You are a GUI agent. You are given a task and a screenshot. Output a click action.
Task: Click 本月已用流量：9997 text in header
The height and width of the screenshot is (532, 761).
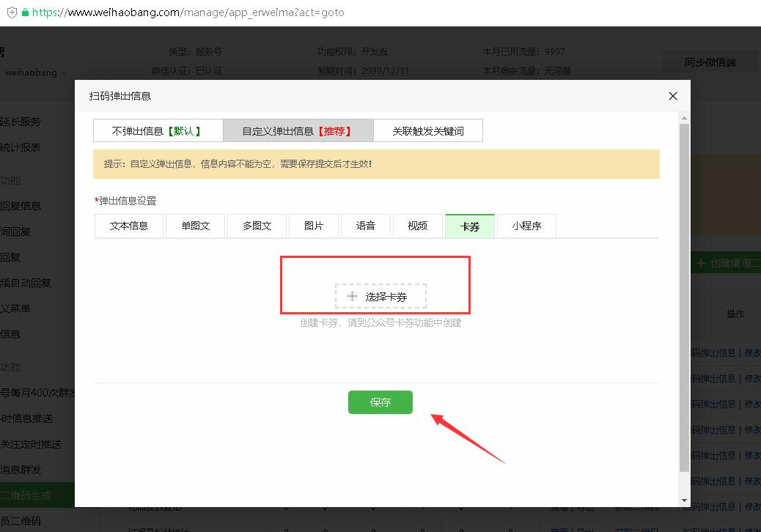pos(523,51)
